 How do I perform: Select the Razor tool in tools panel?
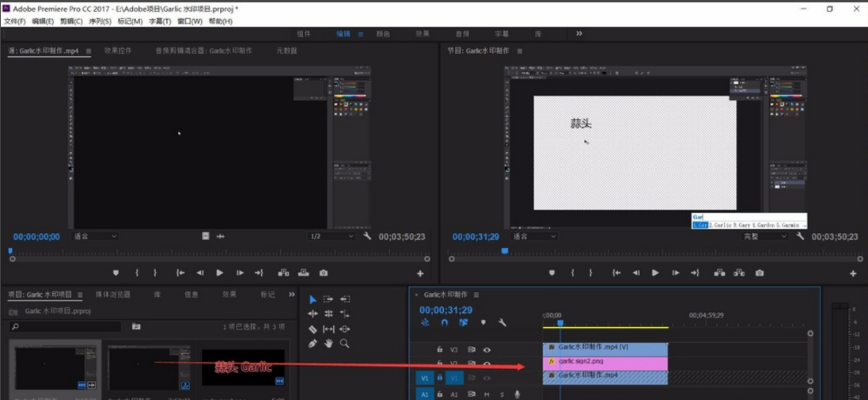click(x=313, y=329)
